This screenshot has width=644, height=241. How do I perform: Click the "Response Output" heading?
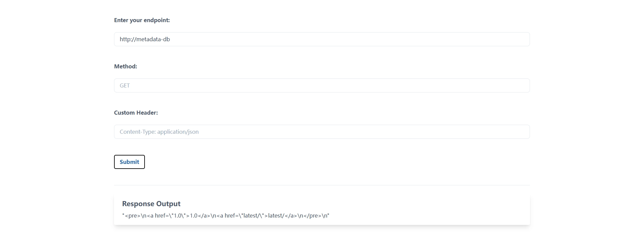(x=151, y=204)
